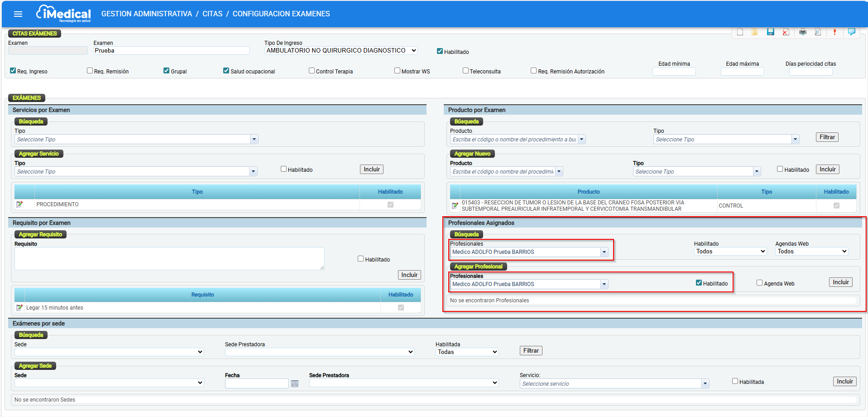Screen dimensions: 868x417
Task: Uncheck the Salud ocupacional checkbox
Action: pyautogui.click(x=226, y=71)
